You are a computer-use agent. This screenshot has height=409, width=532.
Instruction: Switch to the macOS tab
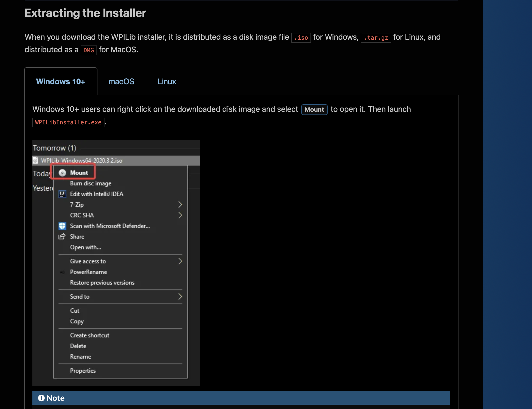coord(121,81)
